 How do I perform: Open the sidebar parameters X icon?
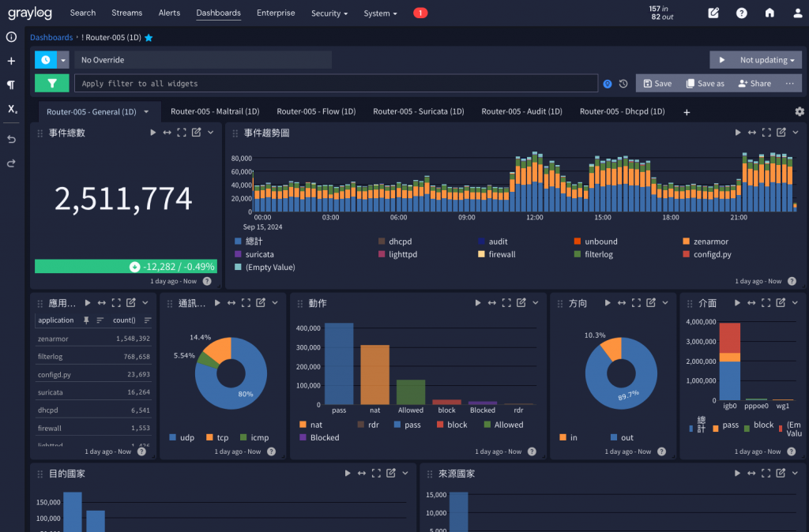point(12,109)
